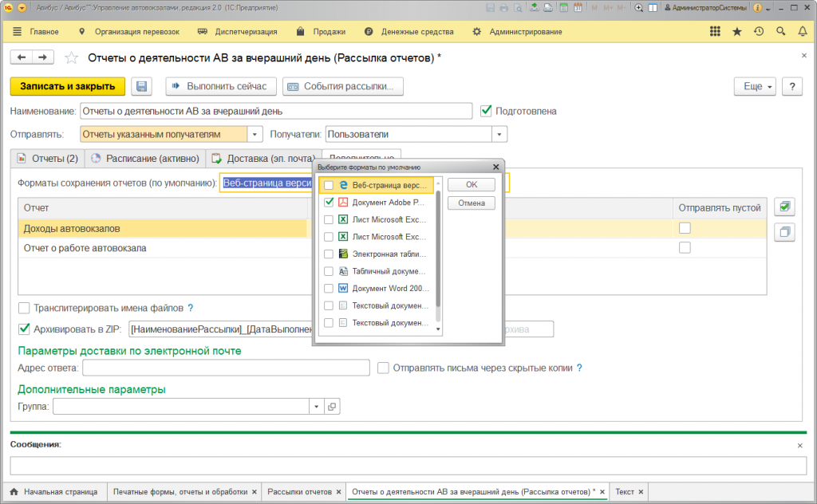Uncheck the Документ Adobe PDF format
The width and height of the screenshot is (817, 504).
coord(329,203)
